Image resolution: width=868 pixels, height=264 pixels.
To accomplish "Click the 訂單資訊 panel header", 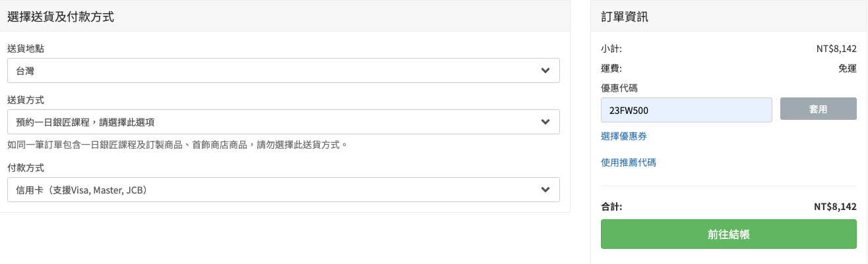I will pos(624,17).
